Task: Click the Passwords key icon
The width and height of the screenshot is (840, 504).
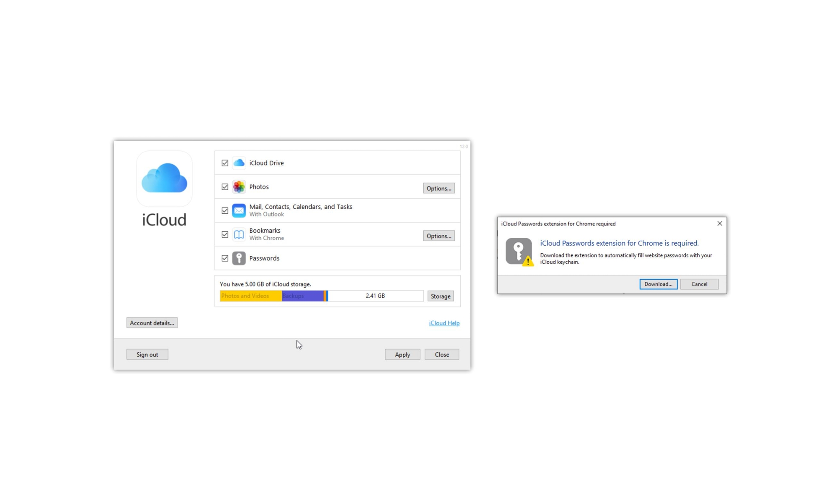Action: [x=239, y=258]
